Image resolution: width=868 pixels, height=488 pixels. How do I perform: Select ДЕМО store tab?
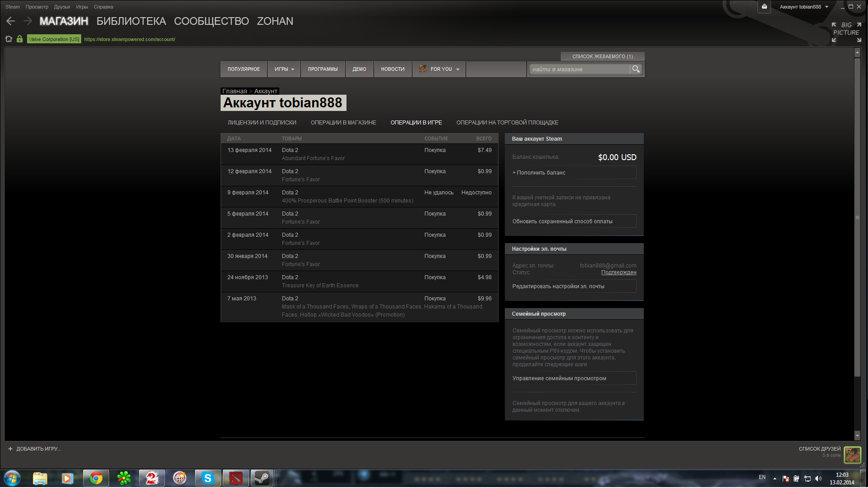coord(360,69)
